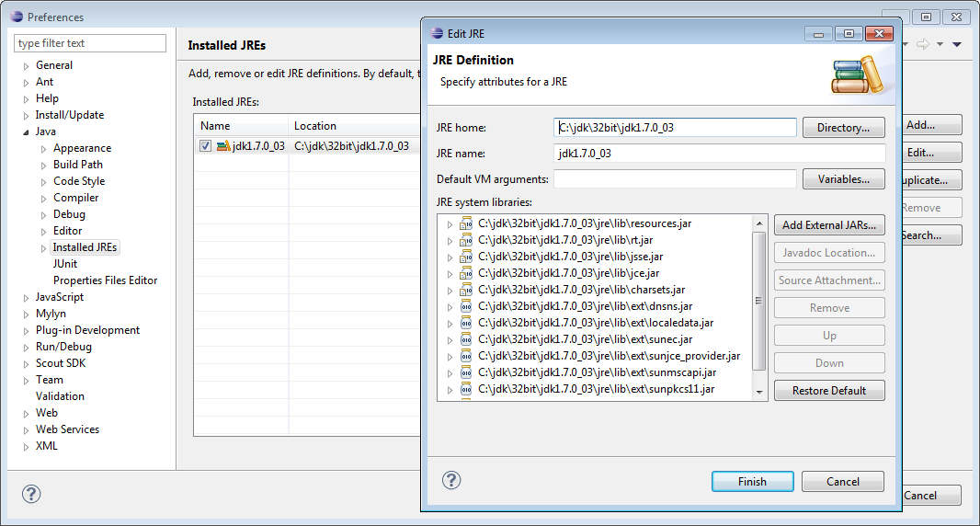Click the jsse.jar library icon
This screenshot has height=526, width=980.
coord(466,257)
